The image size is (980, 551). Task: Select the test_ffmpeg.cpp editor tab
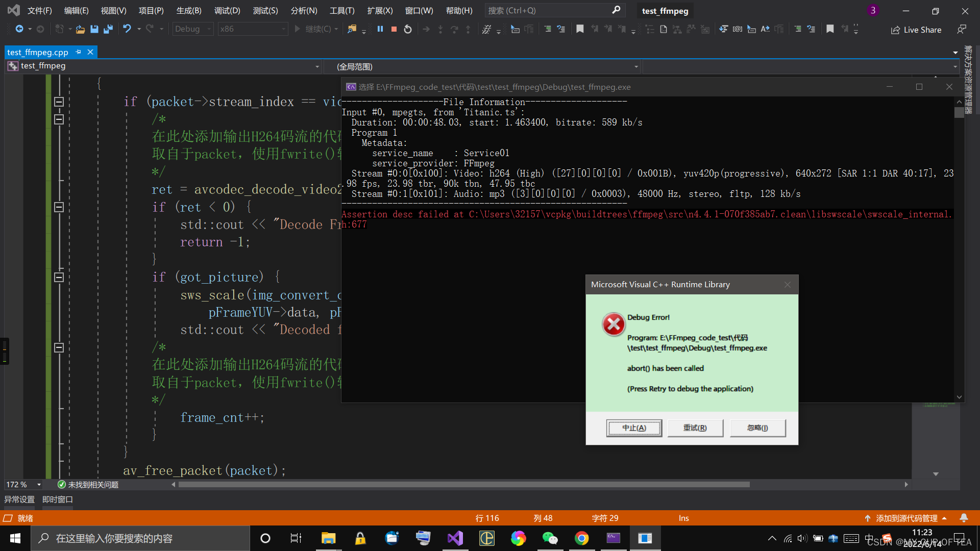pyautogui.click(x=38, y=52)
